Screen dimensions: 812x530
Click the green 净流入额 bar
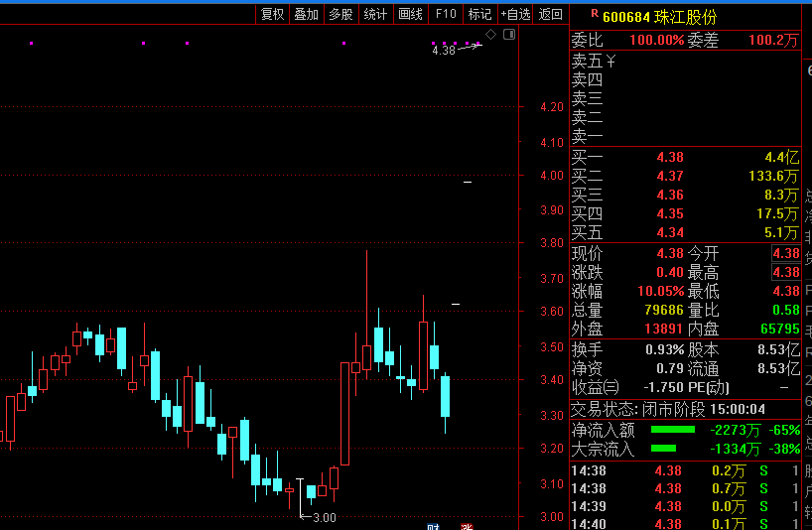(672, 430)
